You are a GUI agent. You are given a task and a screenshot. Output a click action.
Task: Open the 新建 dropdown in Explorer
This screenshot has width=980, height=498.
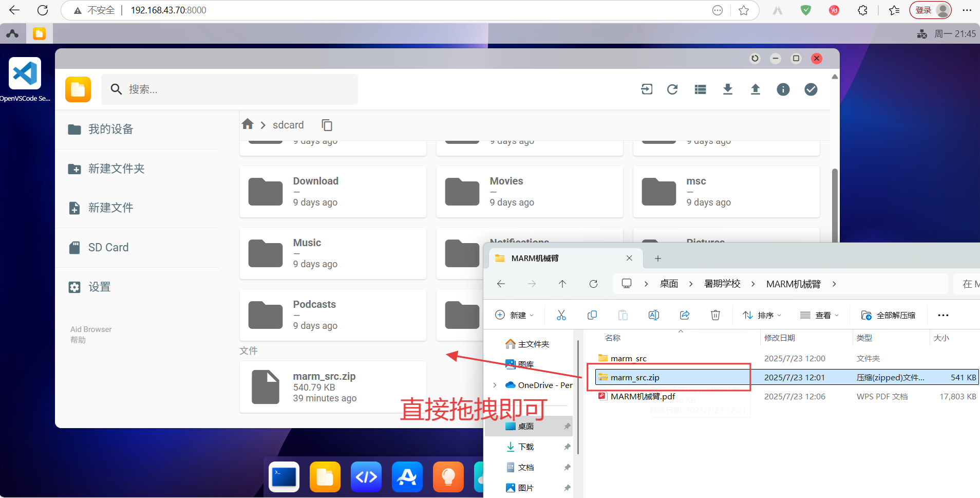(x=515, y=315)
